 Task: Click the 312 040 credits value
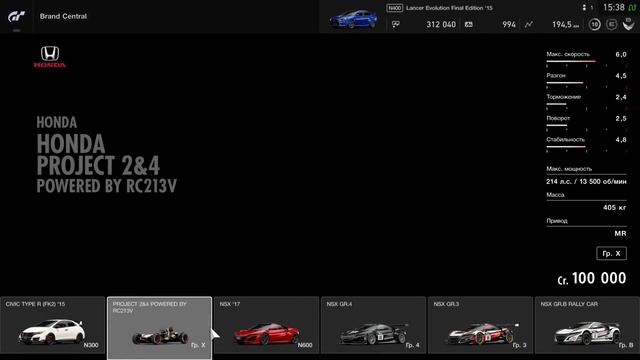pos(441,24)
